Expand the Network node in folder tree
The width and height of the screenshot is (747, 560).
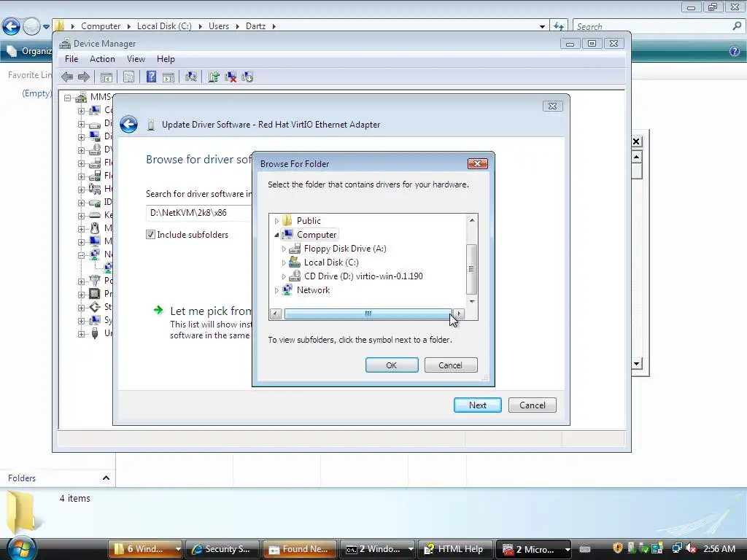click(276, 290)
